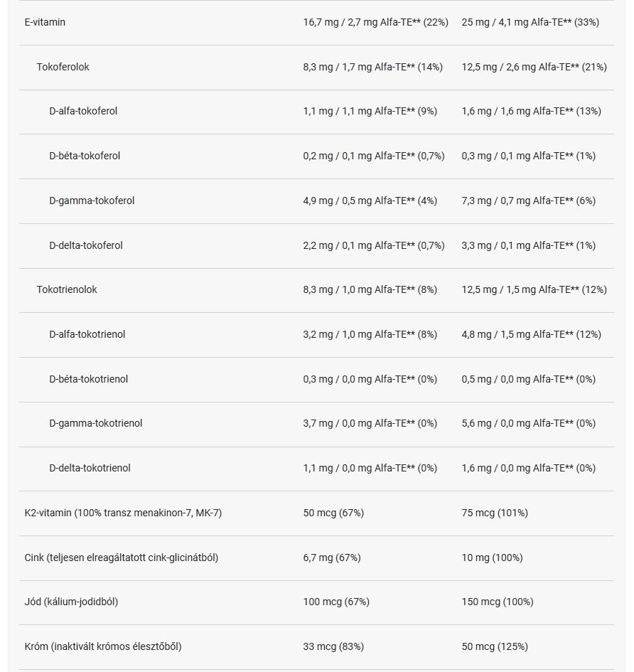
Task: Select the D-gamma-tokoferol row label
Action: 92,201
